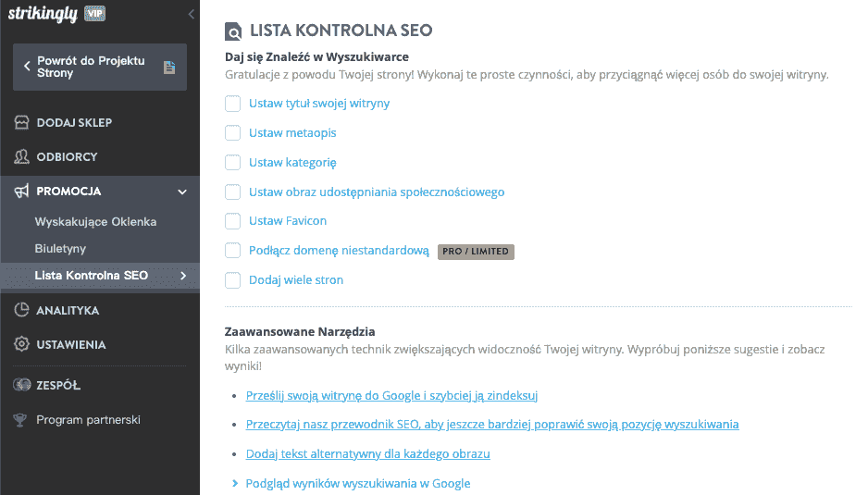868x495 pixels.
Task: Click the Zaawansowane Narzędzia heading
Action: point(300,331)
